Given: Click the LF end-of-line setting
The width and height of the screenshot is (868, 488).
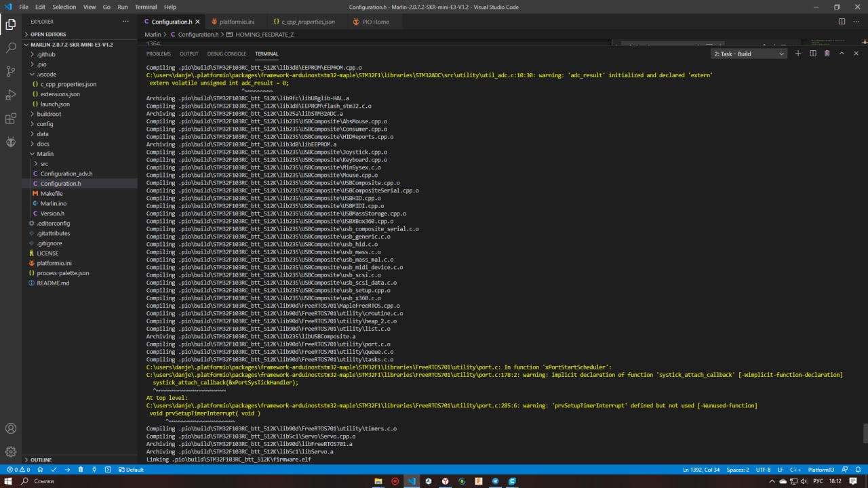Looking at the screenshot, I should point(780,469).
